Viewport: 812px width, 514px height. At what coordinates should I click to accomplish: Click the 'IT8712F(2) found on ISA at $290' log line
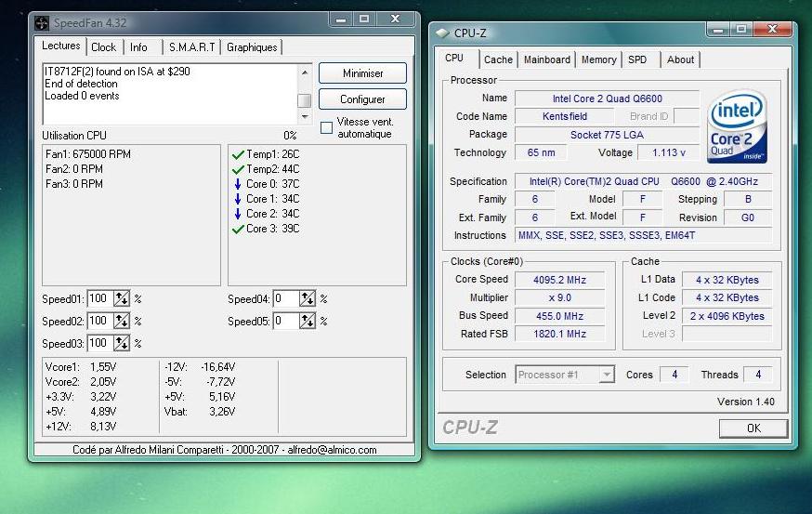pos(117,72)
